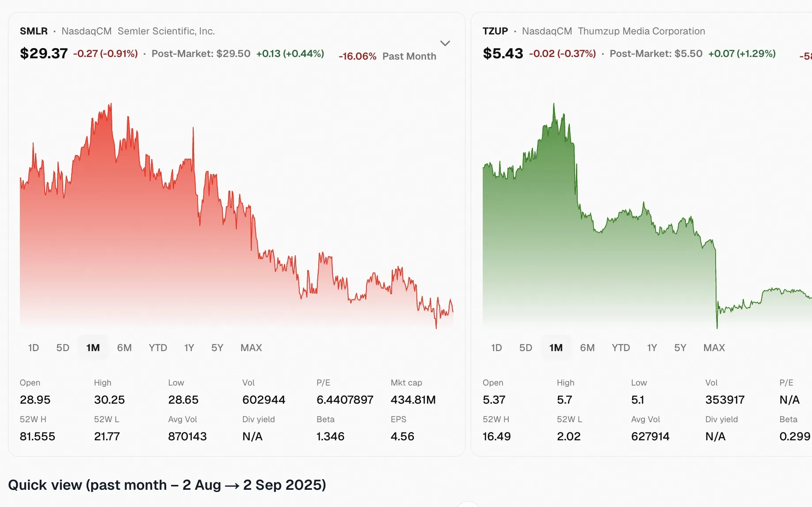Click the SMLR ticker symbol
Screen dimensions: 812x507
(34, 31)
